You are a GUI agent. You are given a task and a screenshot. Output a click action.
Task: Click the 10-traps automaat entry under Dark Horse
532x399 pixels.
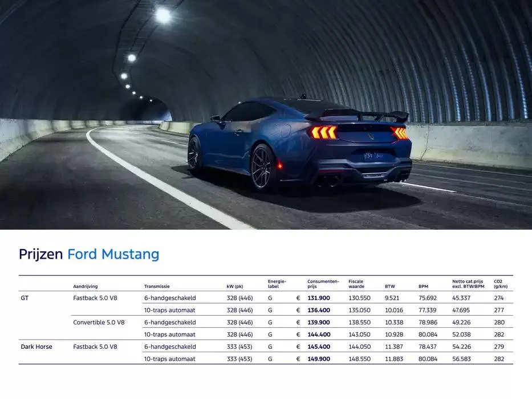pyautogui.click(x=169, y=359)
